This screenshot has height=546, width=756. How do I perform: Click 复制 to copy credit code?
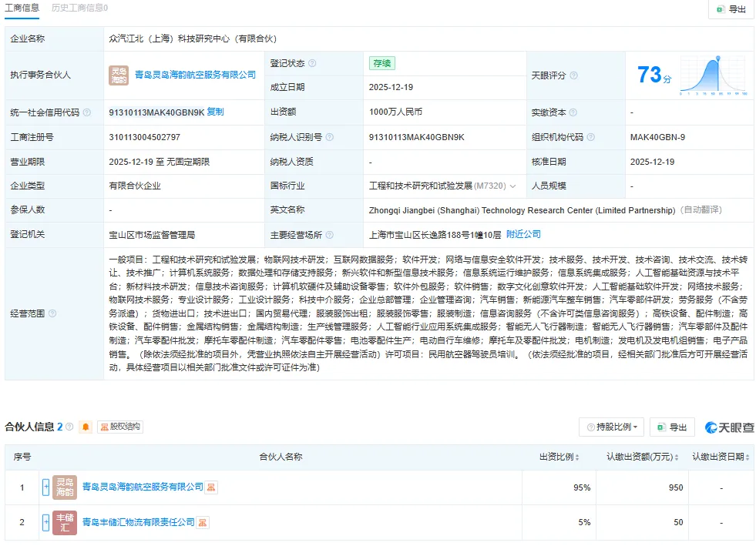tap(216, 112)
